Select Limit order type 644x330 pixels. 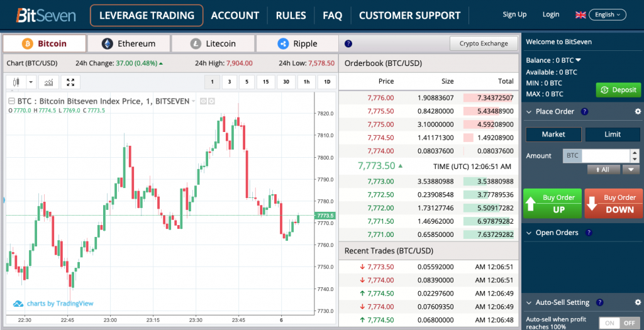pyautogui.click(x=613, y=135)
